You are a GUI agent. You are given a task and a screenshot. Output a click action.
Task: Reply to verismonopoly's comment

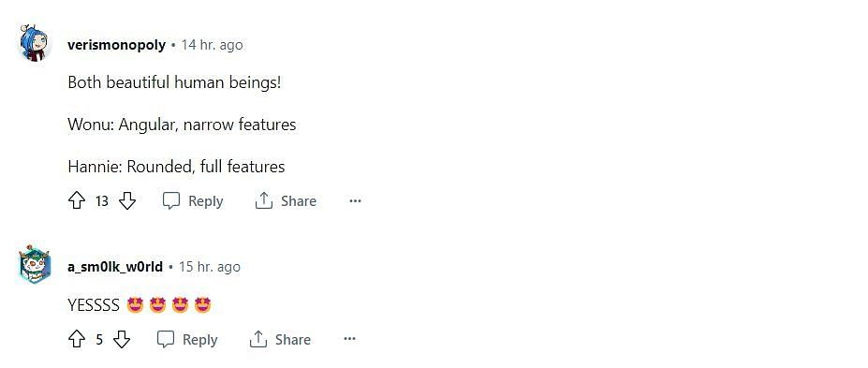(193, 201)
